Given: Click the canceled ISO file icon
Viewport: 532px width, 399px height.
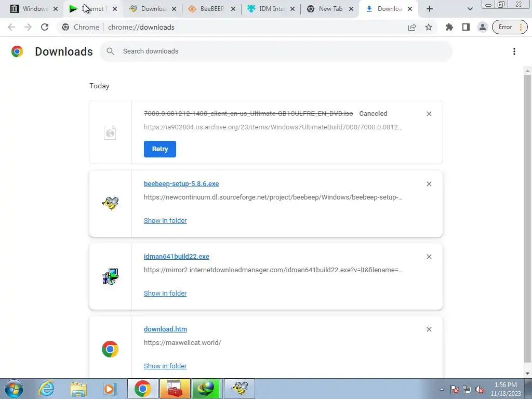Looking at the screenshot, I should pos(110,132).
